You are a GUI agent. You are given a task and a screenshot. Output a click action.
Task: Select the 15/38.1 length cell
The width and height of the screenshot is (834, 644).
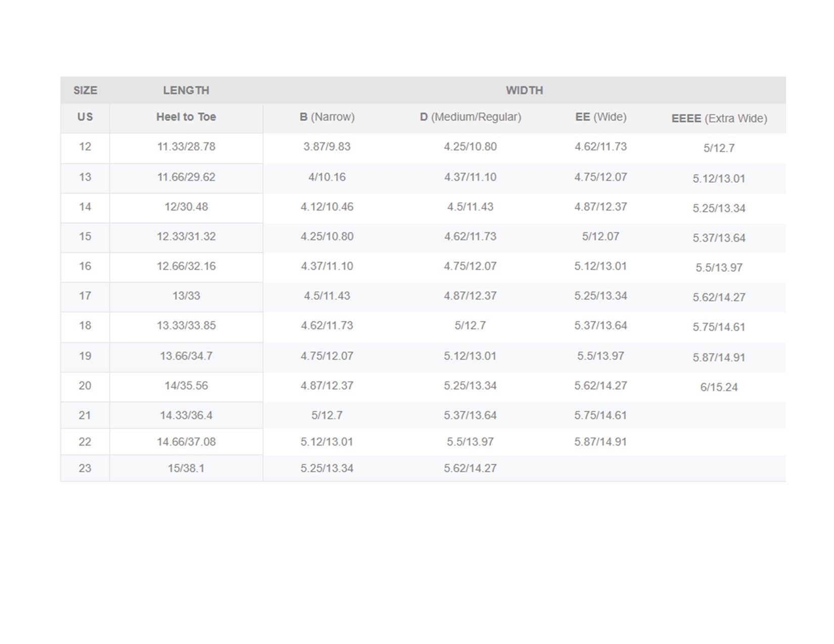(x=186, y=469)
